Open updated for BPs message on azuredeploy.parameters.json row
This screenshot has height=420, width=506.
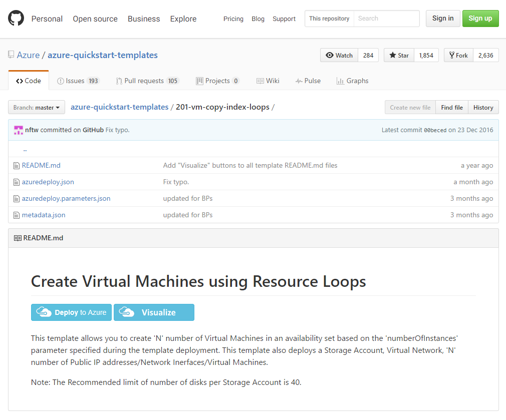click(x=188, y=199)
